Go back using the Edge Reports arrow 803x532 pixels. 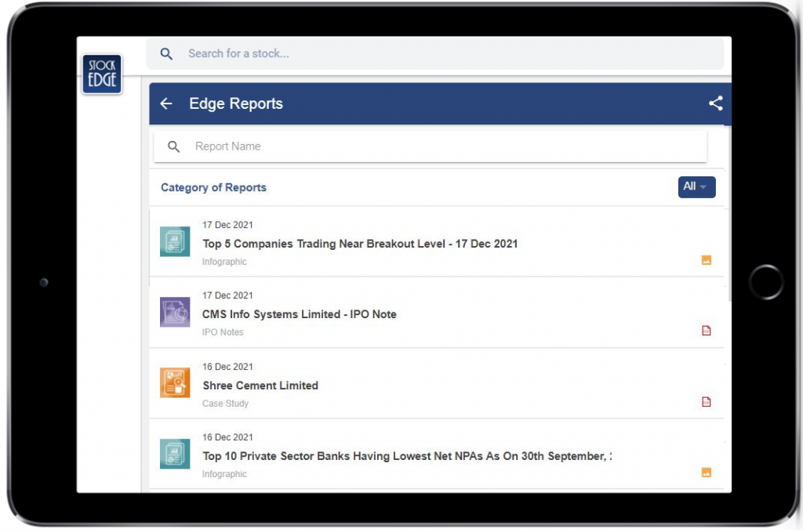166,104
